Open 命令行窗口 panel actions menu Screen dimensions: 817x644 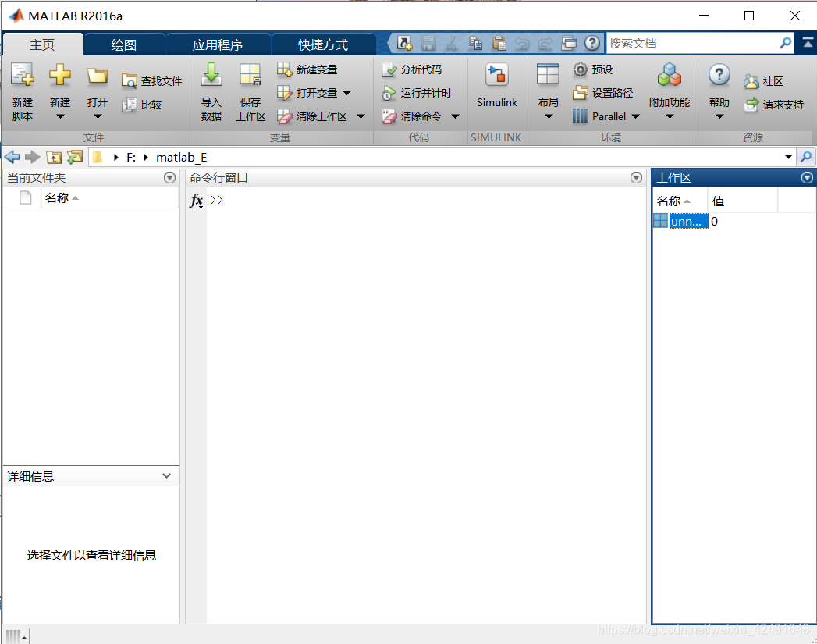636,178
